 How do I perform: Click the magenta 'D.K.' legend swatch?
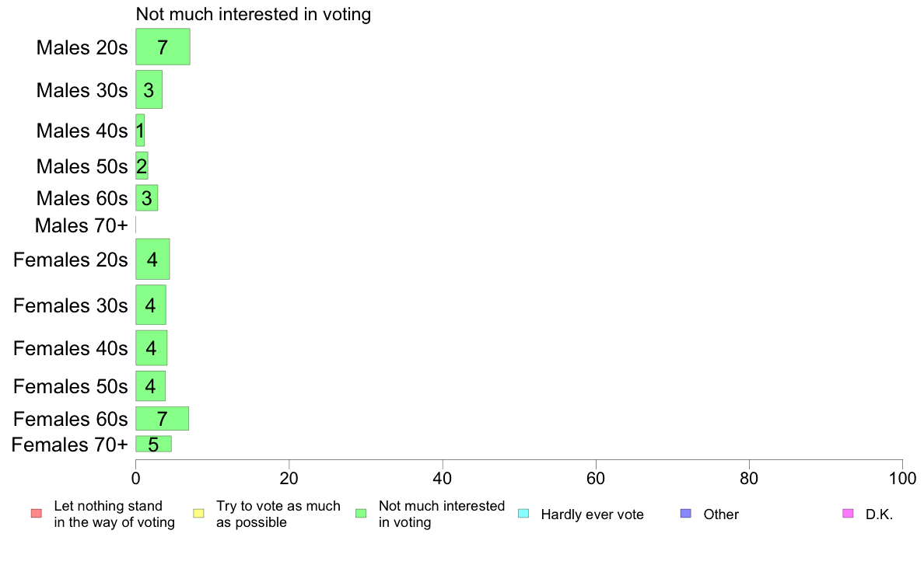pos(848,514)
